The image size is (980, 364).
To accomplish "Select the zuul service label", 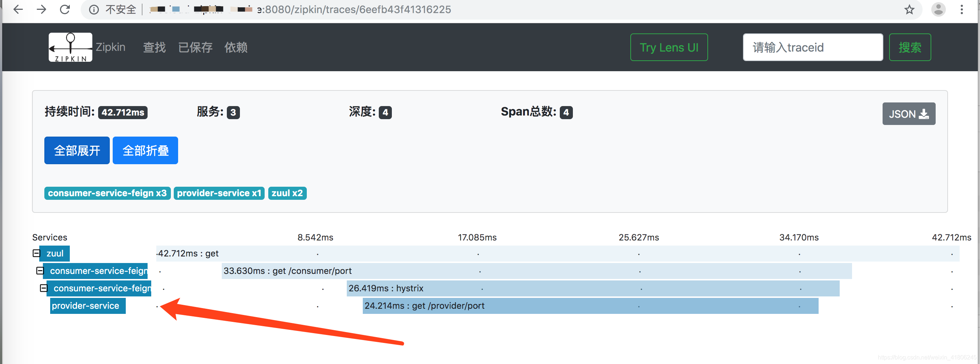I will [x=55, y=254].
